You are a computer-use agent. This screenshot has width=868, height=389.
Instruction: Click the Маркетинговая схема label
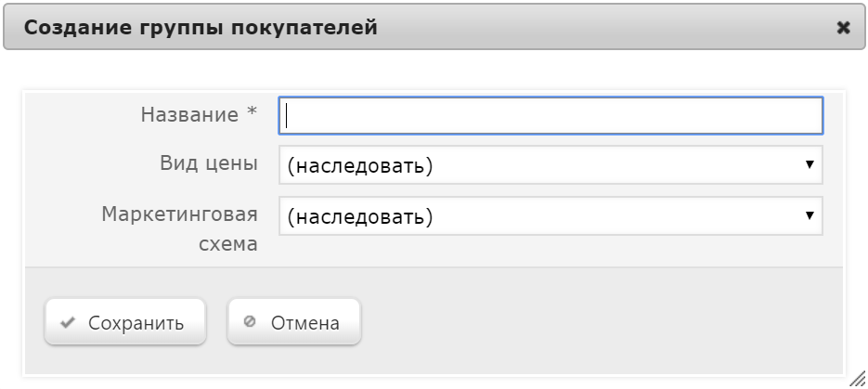click(179, 228)
